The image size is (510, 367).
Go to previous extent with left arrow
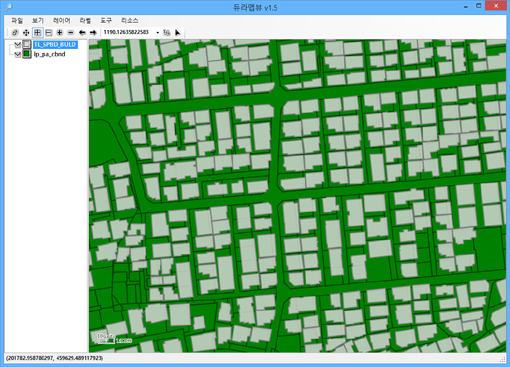(x=82, y=33)
